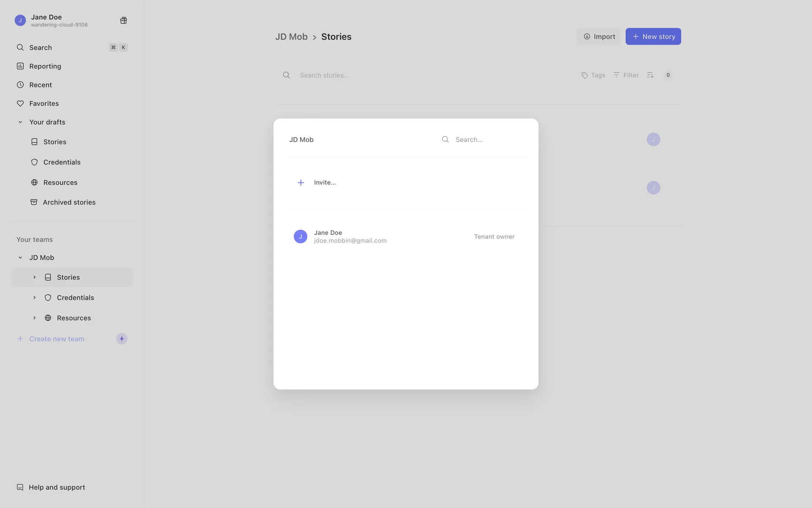Collapse the JD Mob team tree
Screen dimensions: 812x508
tap(20, 257)
